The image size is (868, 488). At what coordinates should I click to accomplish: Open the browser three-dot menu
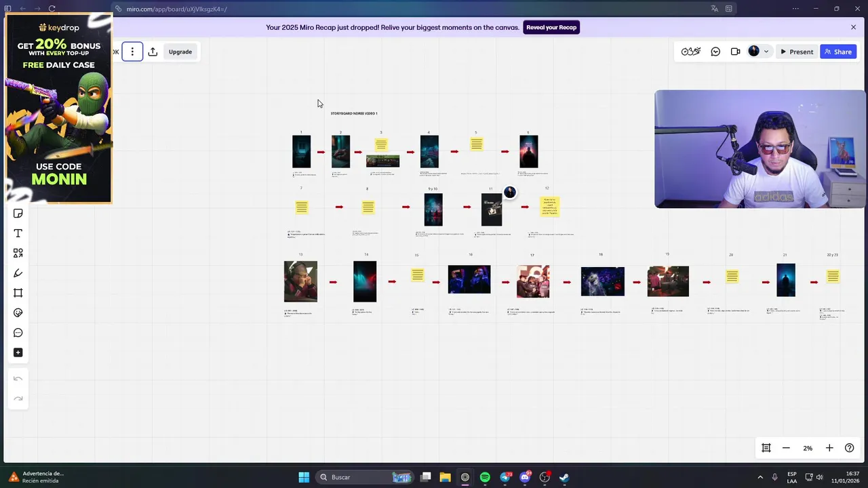(796, 9)
